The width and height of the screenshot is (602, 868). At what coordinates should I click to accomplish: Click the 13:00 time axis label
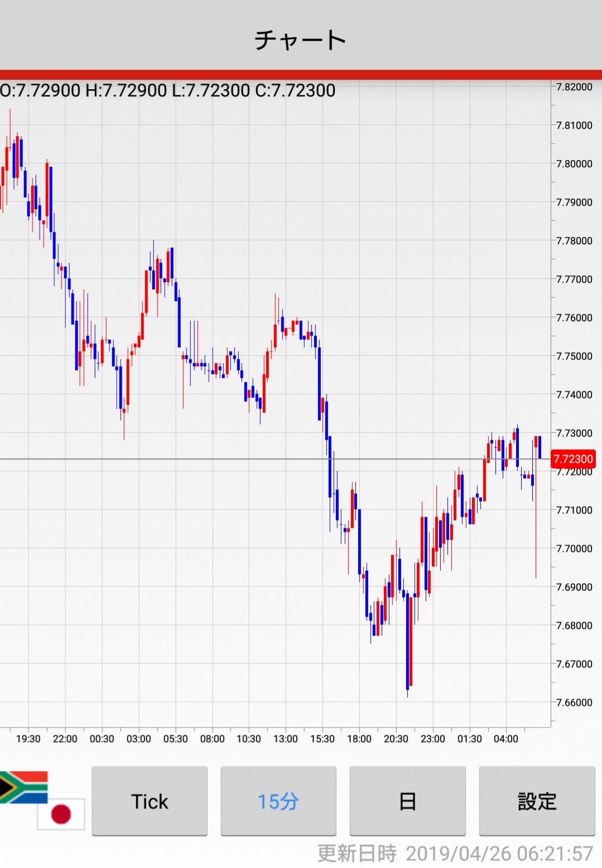click(x=286, y=739)
